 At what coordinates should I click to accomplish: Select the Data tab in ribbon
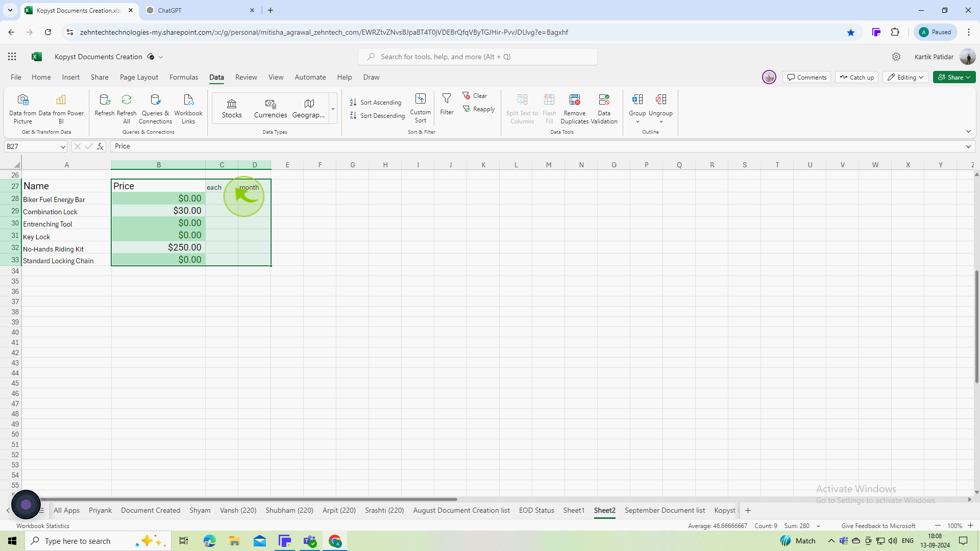click(216, 77)
